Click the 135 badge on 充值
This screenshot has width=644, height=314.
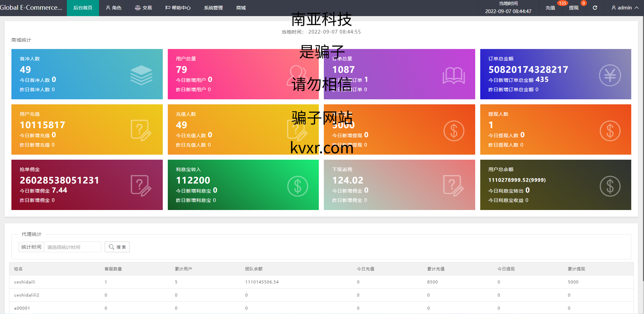pyautogui.click(x=562, y=3)
